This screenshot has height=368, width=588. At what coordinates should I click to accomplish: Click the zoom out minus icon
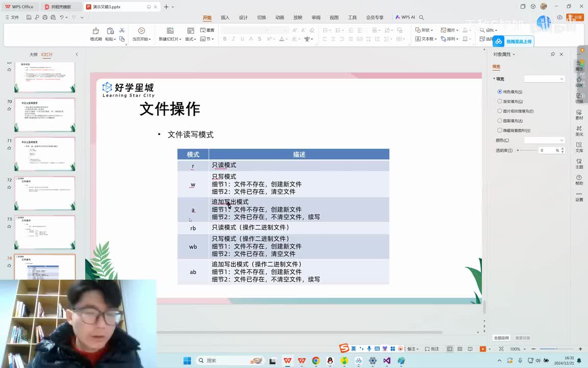(533, 349)
